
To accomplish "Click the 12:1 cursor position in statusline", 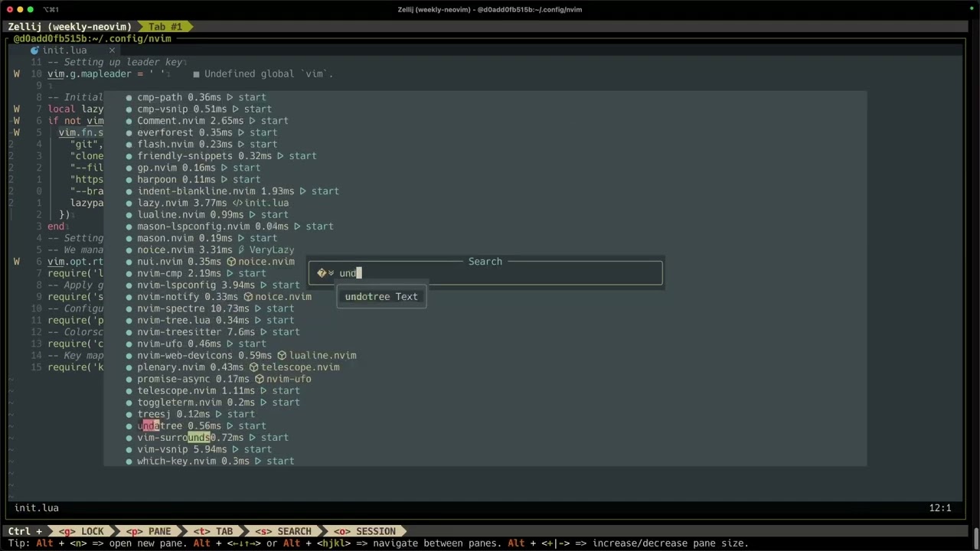I will point(940,508).
